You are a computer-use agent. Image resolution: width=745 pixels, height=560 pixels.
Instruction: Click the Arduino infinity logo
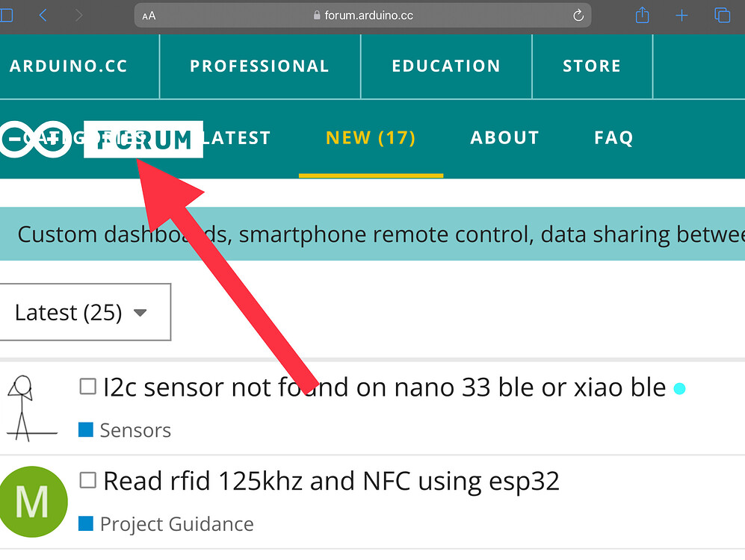tap(36, 139)
